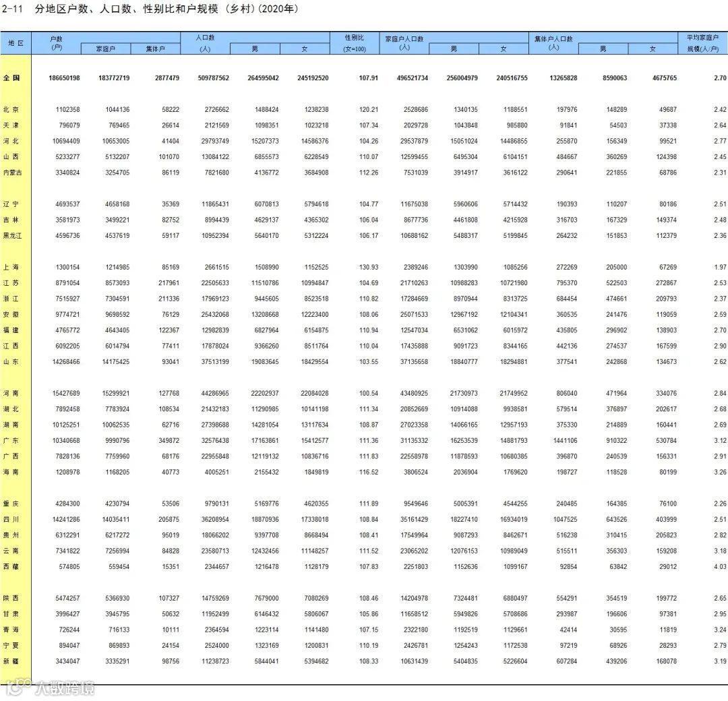Click the national household total '186650198'

click(x=64, y=78)
